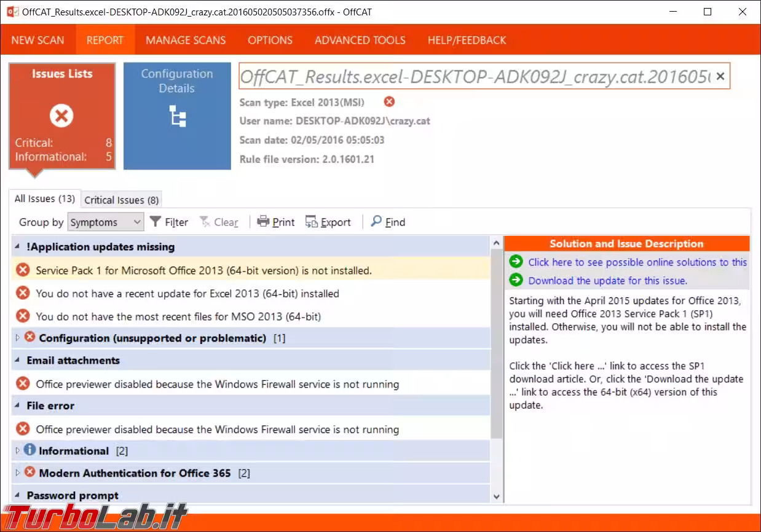Open the ADVANCED TOOLS menu
761x532 pixels.
(360, 41)
